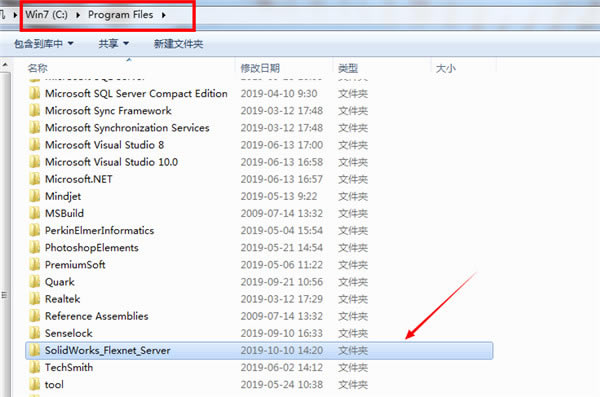The height and width of the screenshot is (397, 600).
Task: Click the Quark folder icon
Action: click(x=34, y=282)
